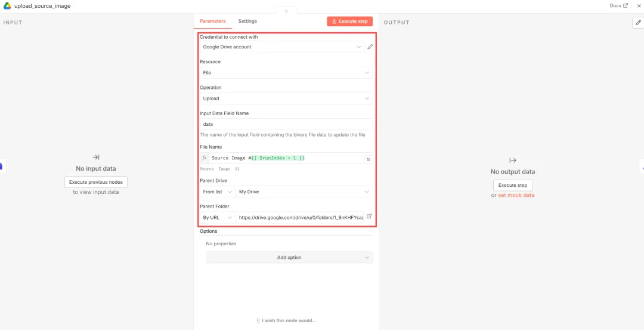Close the node panel with X

tap(639, 6)
